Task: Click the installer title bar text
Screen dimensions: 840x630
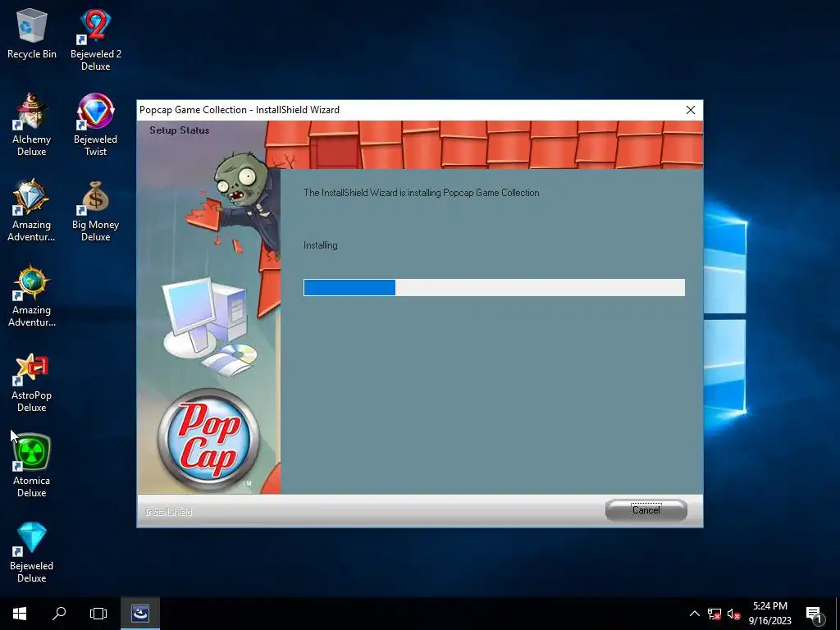Action: pos(240,110)
